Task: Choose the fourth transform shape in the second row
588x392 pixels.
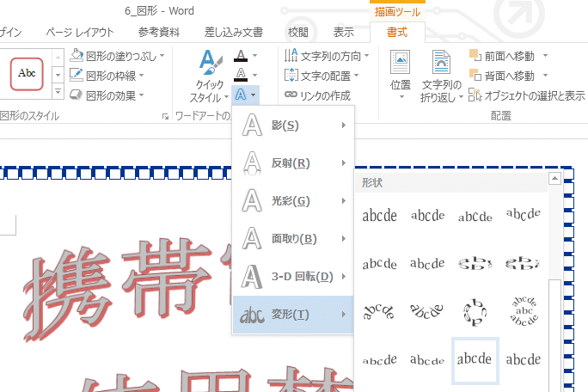Action: pos(524,263)
